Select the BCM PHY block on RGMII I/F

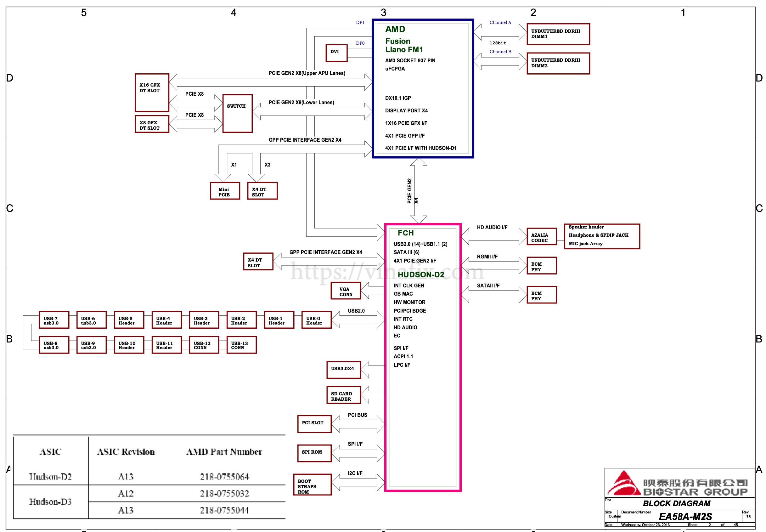coord(541,266)
